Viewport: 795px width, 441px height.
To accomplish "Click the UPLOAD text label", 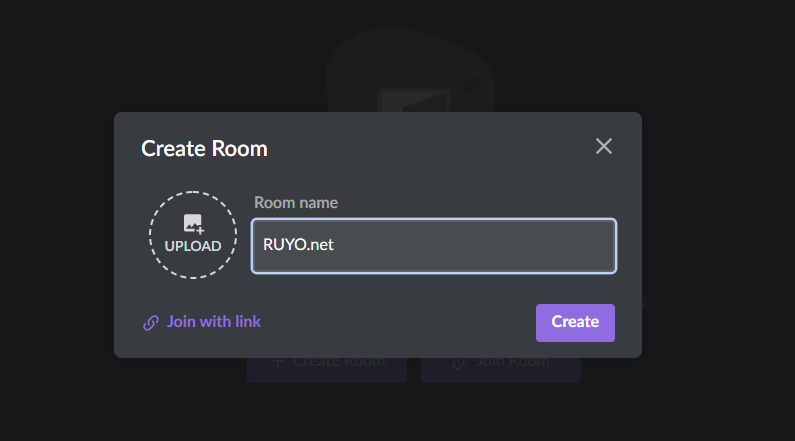I will pyautogui.click(x=193, y=246).
